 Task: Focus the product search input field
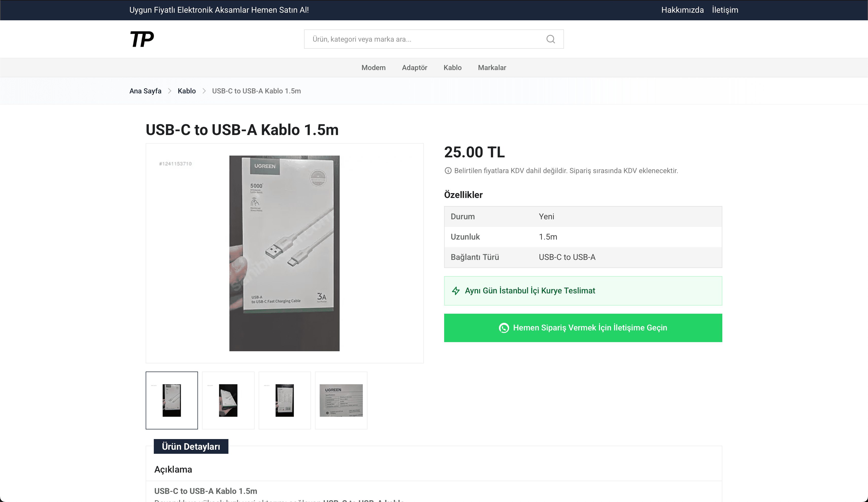(427, 39)
